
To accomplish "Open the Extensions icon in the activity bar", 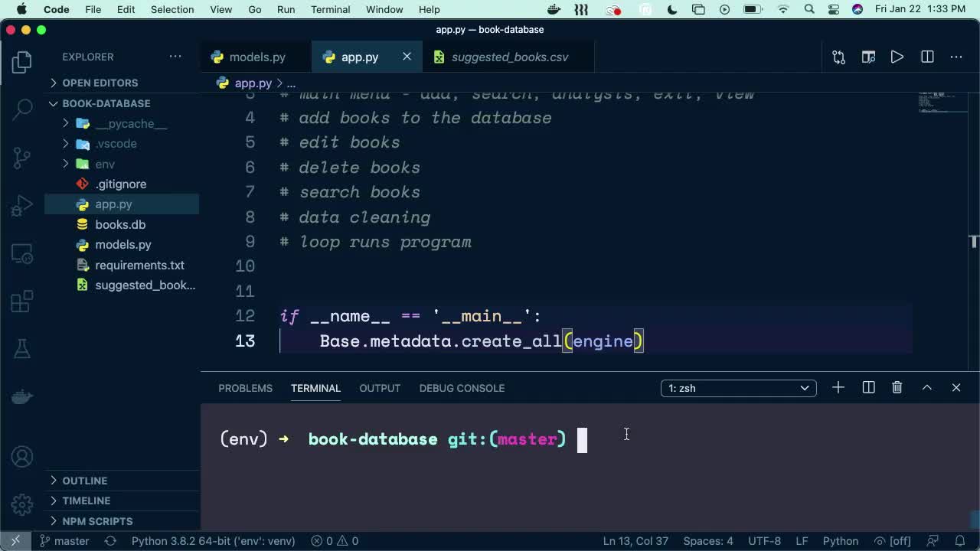I will [21, 301].
